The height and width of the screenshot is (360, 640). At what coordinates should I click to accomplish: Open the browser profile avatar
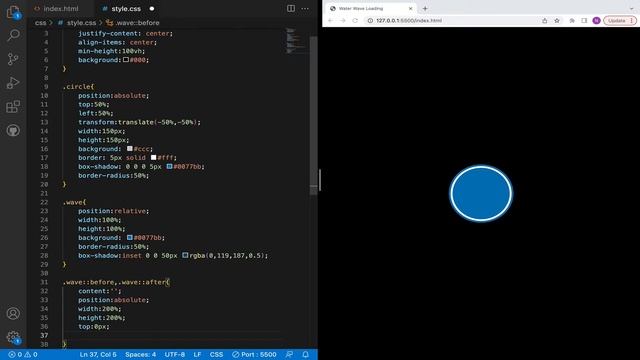tap(596, 20)
